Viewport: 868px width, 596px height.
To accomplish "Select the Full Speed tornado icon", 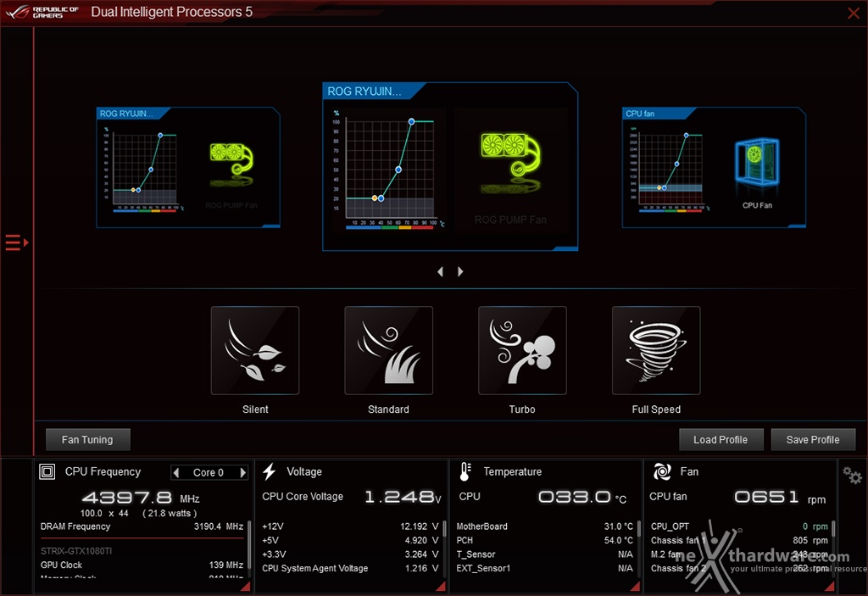I will click(656, 351).
